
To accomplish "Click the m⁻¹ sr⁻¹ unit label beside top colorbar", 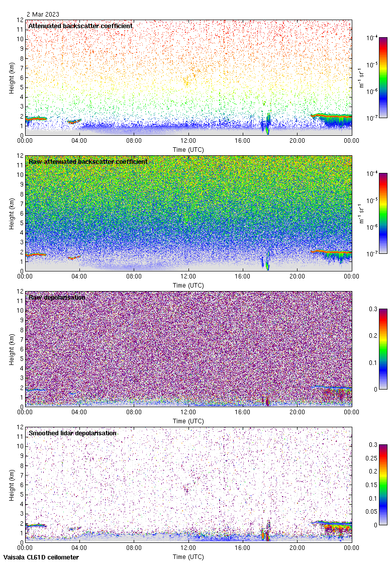I will [361, 77].
